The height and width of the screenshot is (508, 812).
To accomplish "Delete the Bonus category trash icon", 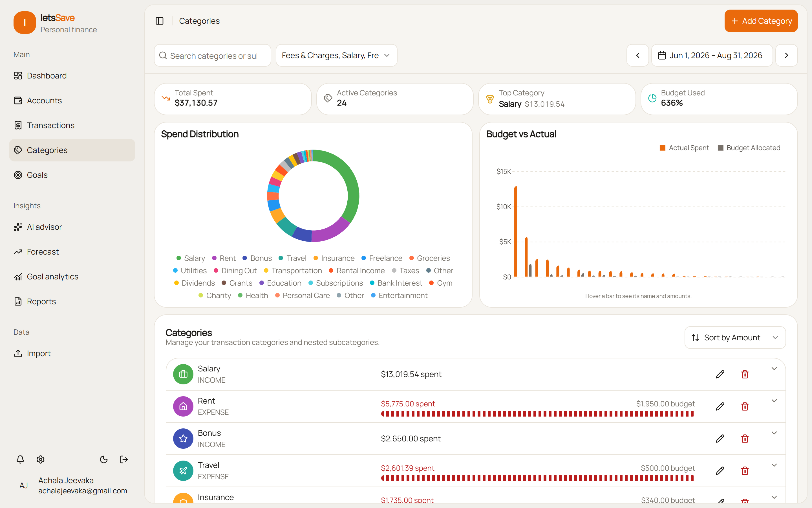I will (745, 439).
